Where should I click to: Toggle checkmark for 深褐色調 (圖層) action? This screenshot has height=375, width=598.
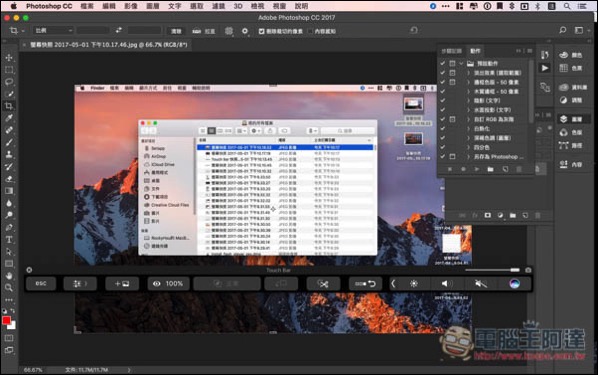[442, 138]
